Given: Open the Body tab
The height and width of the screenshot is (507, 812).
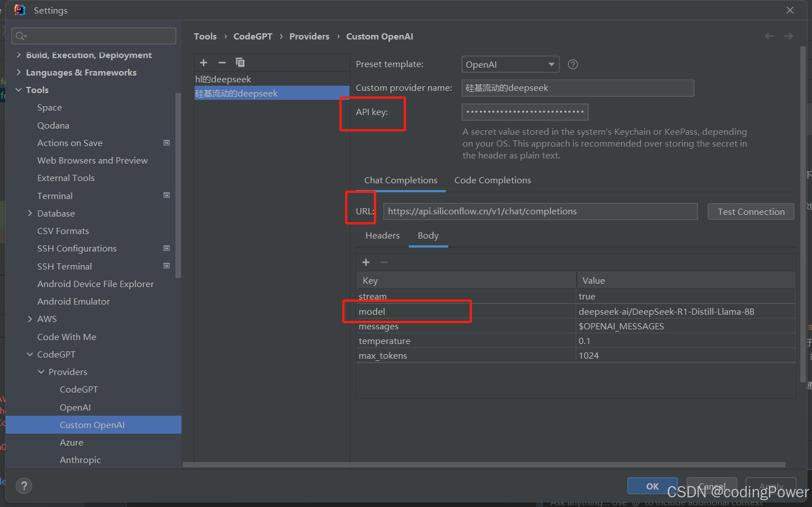Looking at the screenshot, I should click(428, 235).
